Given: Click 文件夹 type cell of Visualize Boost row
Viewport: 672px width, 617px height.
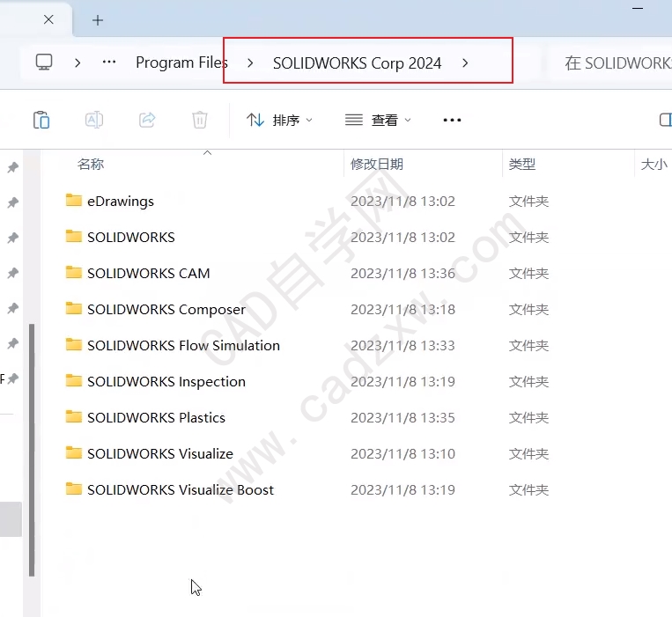Looking at the screenshot, I should pyautogui.click(x=528, y=490).
